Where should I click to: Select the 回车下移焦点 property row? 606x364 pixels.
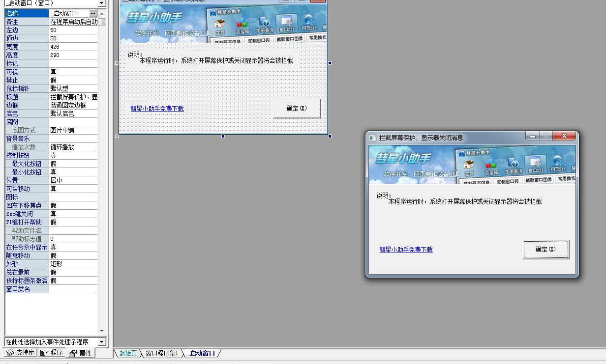[52, 205]
